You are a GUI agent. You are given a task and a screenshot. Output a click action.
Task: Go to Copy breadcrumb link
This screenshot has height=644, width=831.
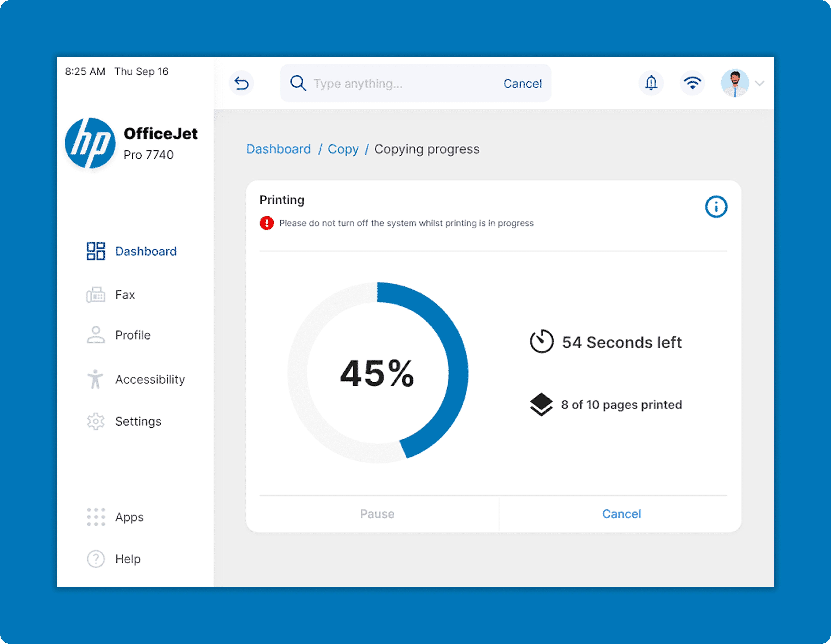pos(343,149)
